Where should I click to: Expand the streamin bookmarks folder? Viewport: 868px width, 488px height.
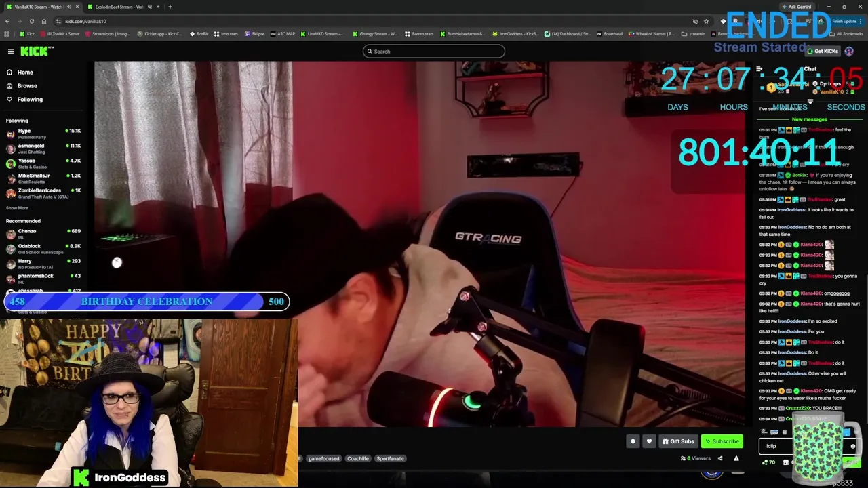(x=694, y=34)
